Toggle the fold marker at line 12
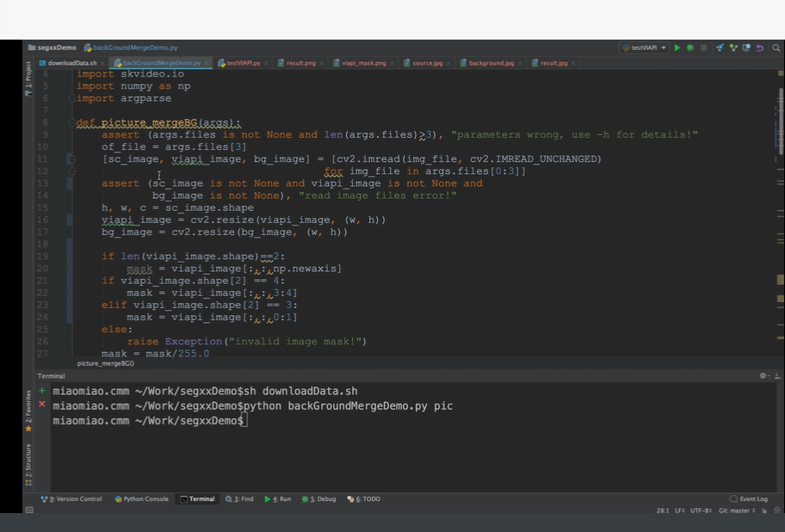 tap(71, 171)
